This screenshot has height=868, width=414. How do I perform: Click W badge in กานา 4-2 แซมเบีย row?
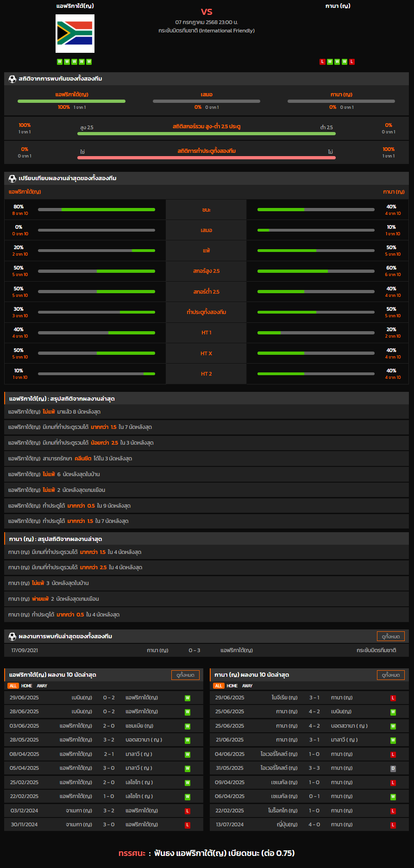(393, 712)
